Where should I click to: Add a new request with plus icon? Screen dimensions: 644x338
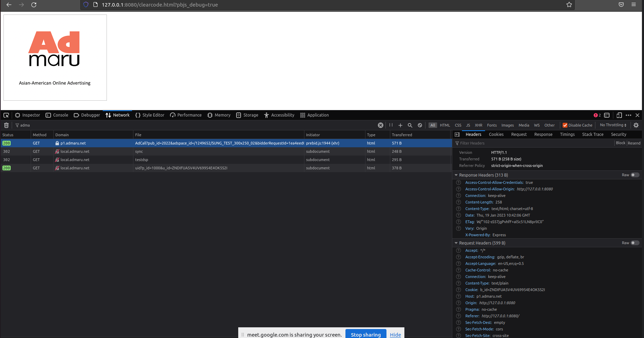point(400,125)
